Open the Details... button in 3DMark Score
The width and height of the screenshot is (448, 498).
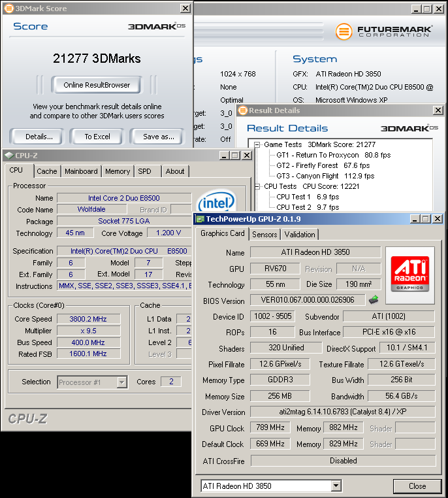pyautogui.click(x=39, y=137)
